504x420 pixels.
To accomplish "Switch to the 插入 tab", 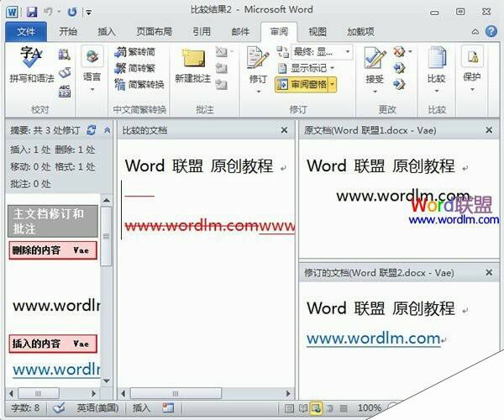I will [x=107, y=31].
